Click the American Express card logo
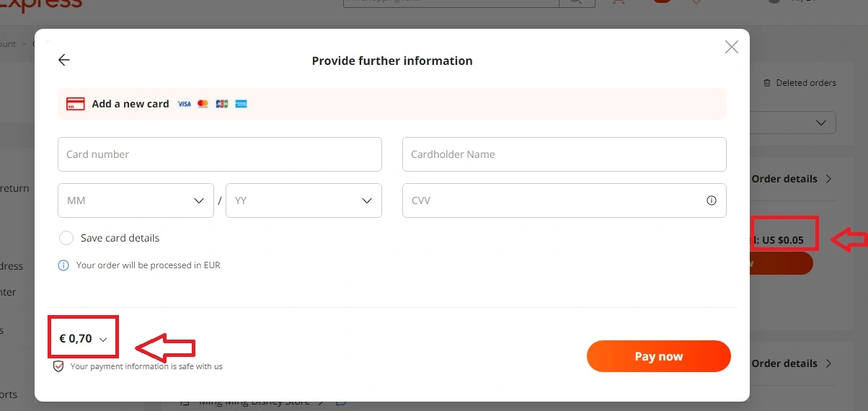The height and width of the screenshot is (411, 868). (241, 104)
